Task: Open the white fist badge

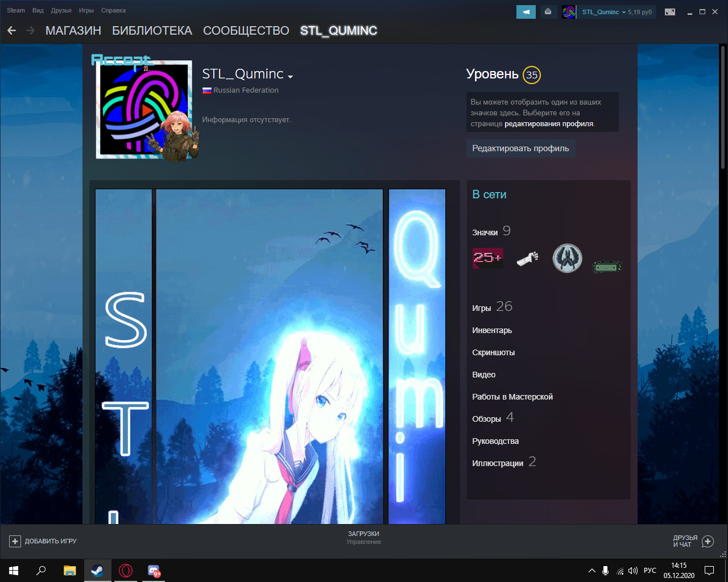Action: pos(528,259)
